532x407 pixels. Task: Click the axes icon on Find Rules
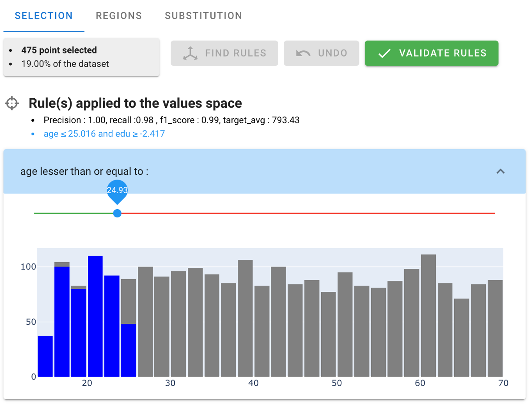point(190,53)
